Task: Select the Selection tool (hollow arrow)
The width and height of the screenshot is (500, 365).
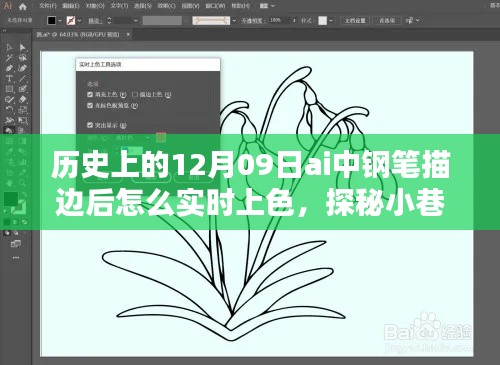Action: [9, 48]
